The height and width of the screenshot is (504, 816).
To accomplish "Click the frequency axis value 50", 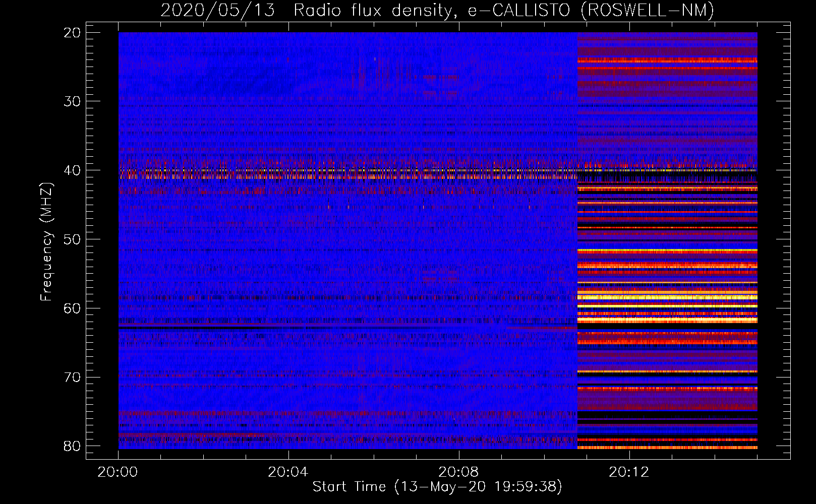I will point(73,239).
